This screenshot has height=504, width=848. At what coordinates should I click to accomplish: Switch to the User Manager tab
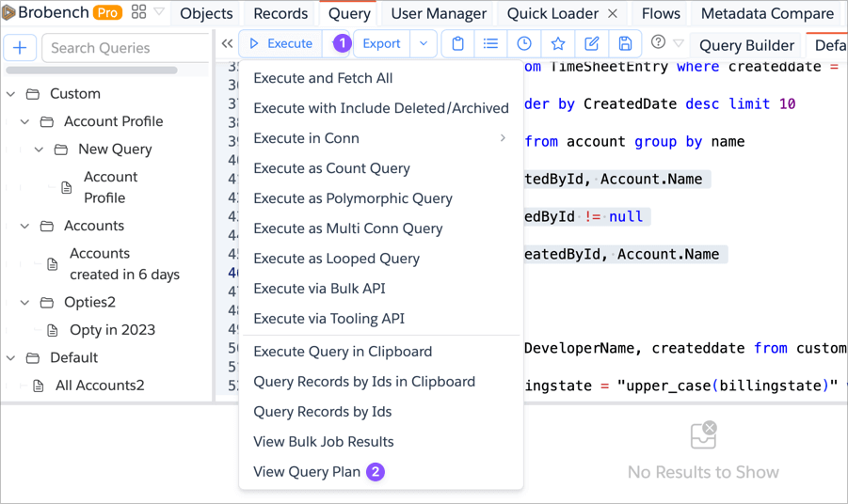(x=439, y=13)
